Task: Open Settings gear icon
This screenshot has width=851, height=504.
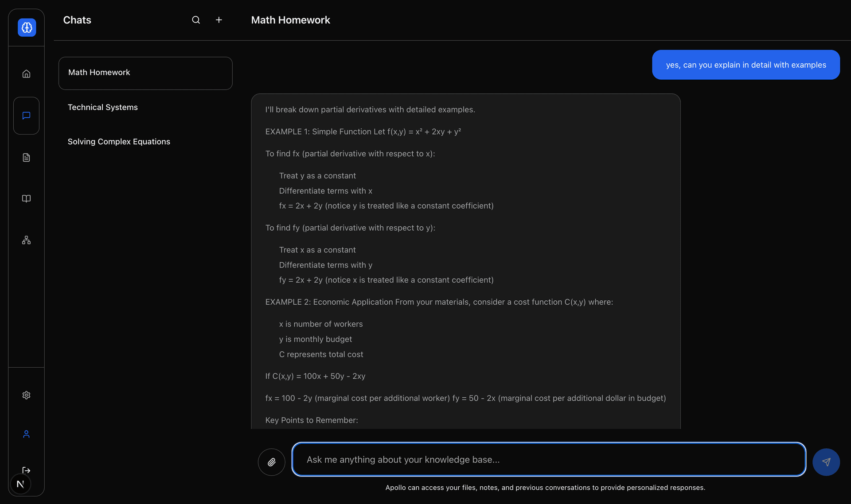Action: coord(27,395)
